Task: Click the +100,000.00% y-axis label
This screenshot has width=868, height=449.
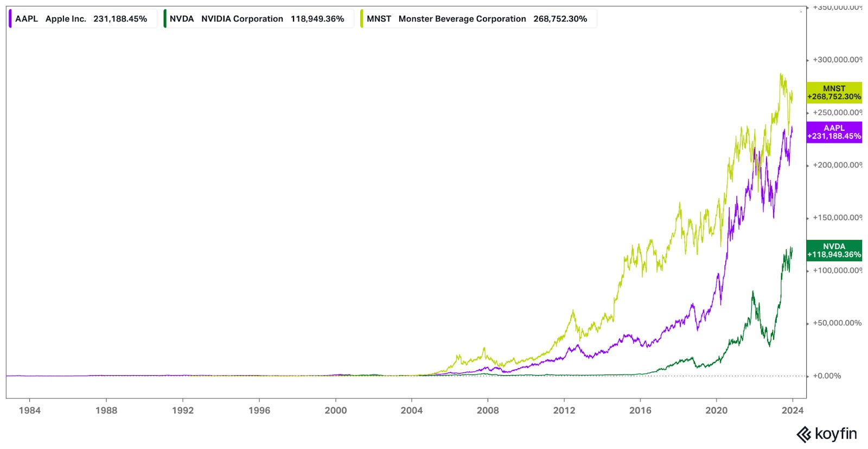Action: pyautogui.click(x=837, y=270)
